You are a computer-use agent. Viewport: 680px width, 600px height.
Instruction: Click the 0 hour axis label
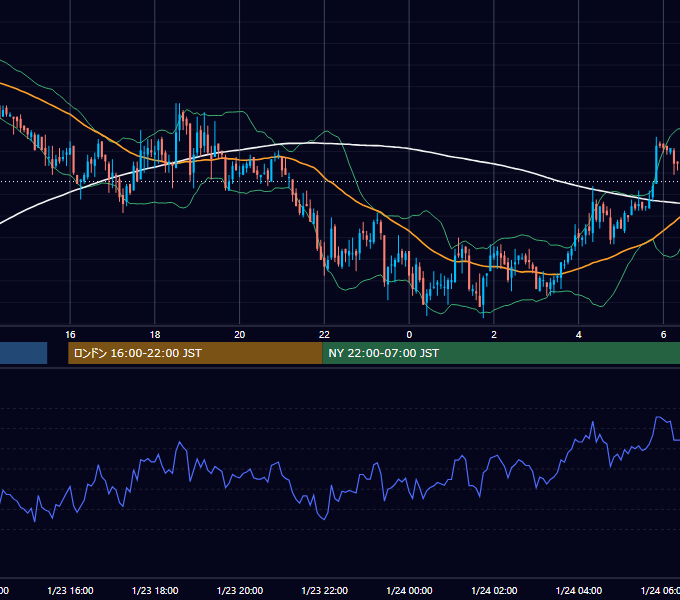pyautogui.click(x=409, y=335)
